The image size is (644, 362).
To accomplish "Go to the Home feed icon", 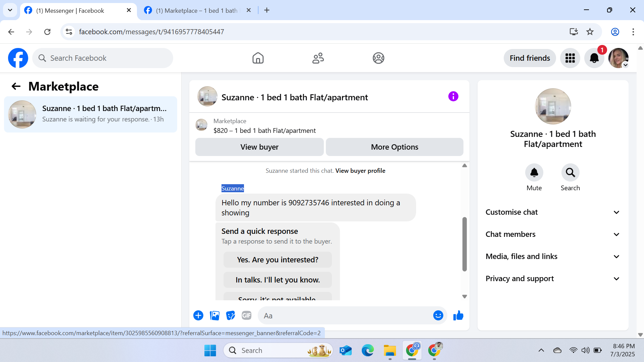I will point(258,58).
